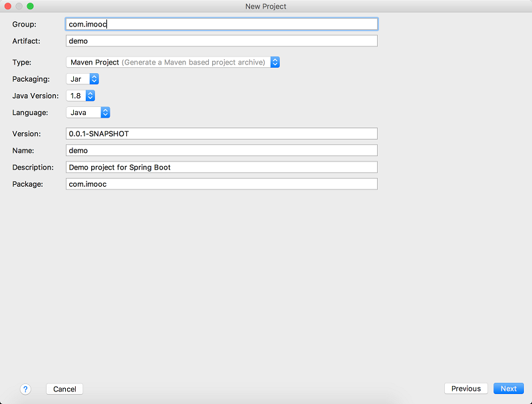Screen dimensions: 532x404
Task: Go back with the Previous button
Action: pos(465,389)
